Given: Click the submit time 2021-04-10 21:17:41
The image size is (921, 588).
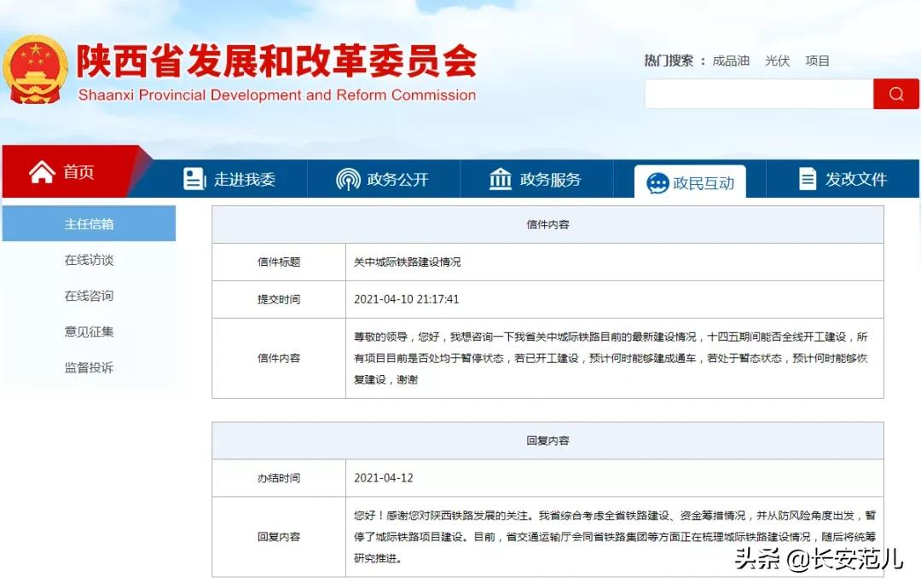Looking at the screenshot, I should [x=407, y=299].
